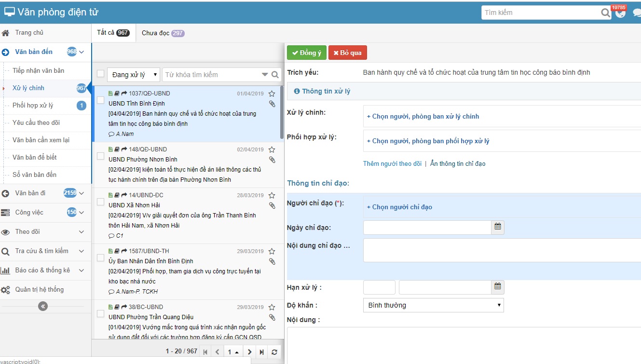Viewport: 641px width, 364px height.
Task: Expand the Văn bản đi menu chevron
Action: click(x=82, y=193)
